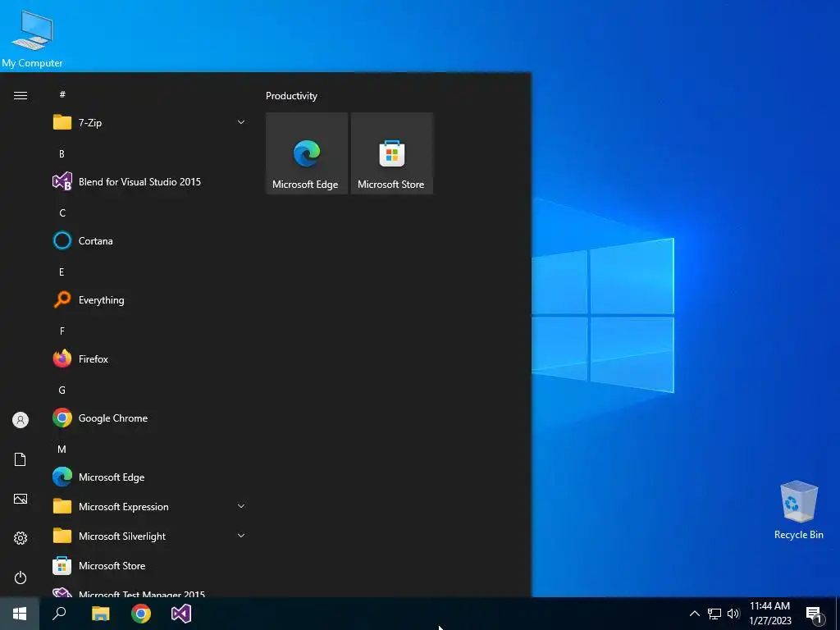Expand the 7-Zip folder chevron

point(241,123)
